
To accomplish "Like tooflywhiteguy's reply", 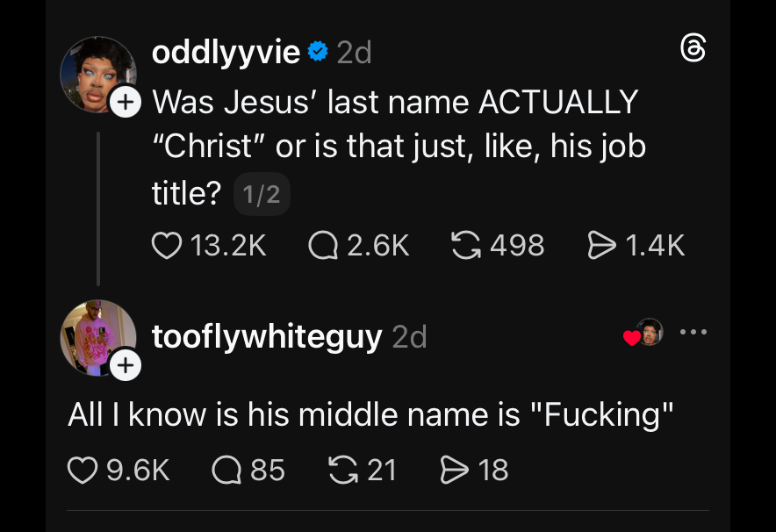I will click(83, 470).
